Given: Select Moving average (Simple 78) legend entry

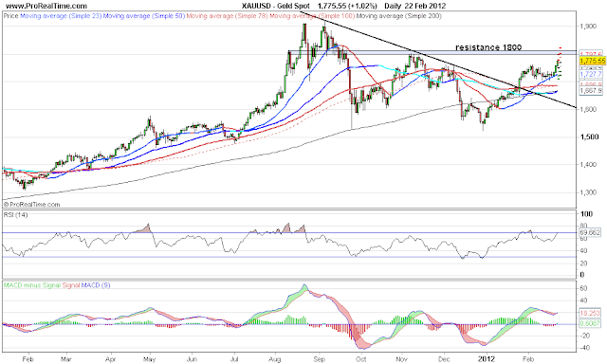Looking at the screenshot, I should tap(228, 16).
